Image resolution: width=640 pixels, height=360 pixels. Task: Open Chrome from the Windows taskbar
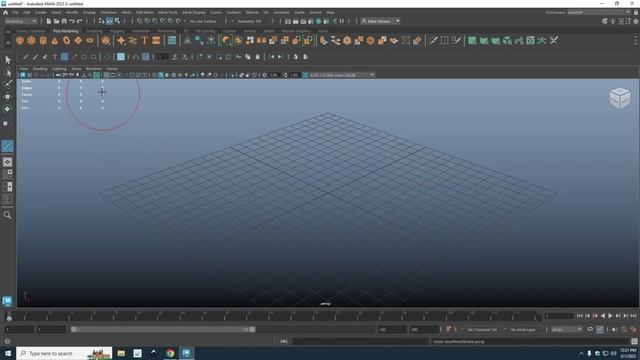point(170,353)
